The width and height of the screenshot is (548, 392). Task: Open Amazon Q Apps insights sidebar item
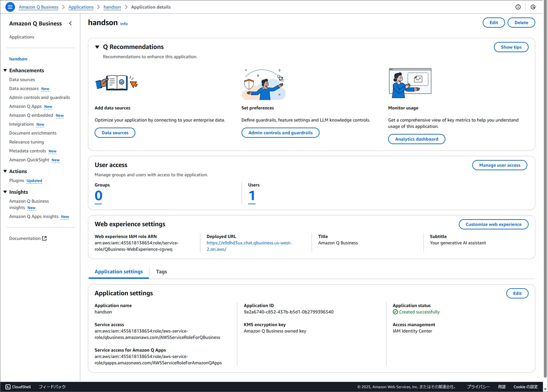pyautogui.click(x=34, y=216)
